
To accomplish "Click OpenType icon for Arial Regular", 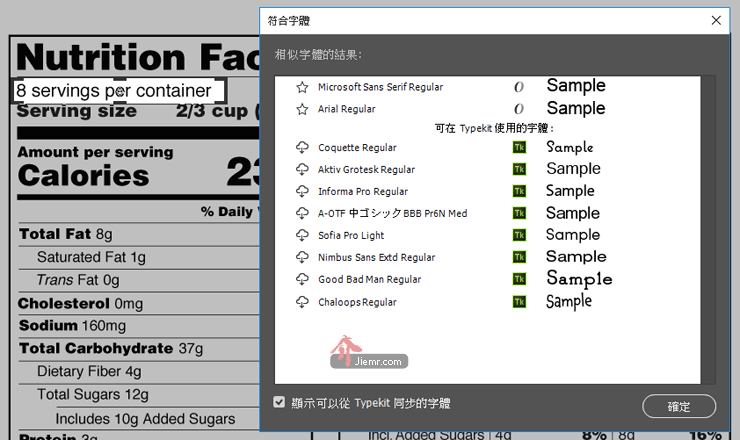I will (x=519, y=109).
